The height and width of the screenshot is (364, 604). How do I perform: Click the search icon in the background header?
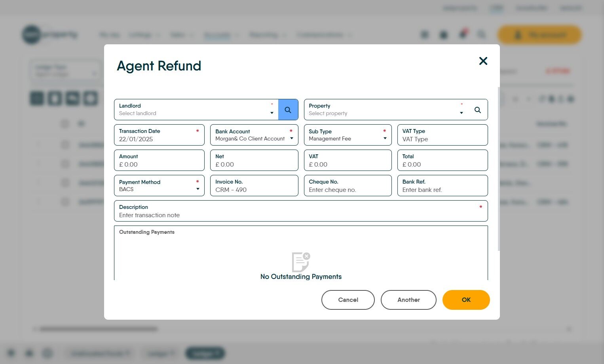(481, 35)
